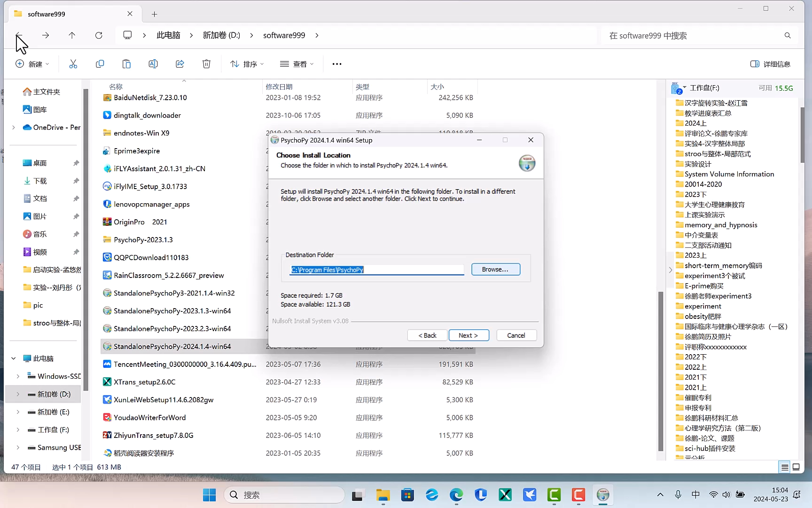Click the taskbar 搜索 box
The height and width of the screenshot is (508, 812).
pyautogui.click(x=284, y=495)
